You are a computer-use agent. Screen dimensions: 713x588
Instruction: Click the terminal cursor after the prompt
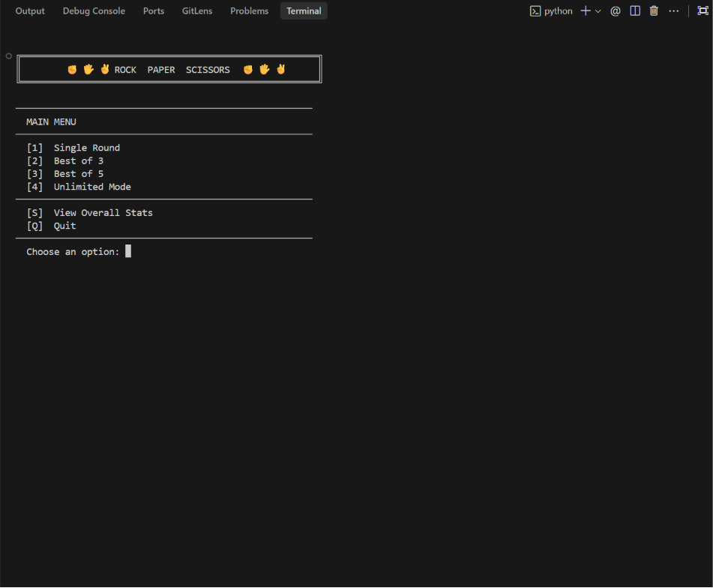[128, 251]
